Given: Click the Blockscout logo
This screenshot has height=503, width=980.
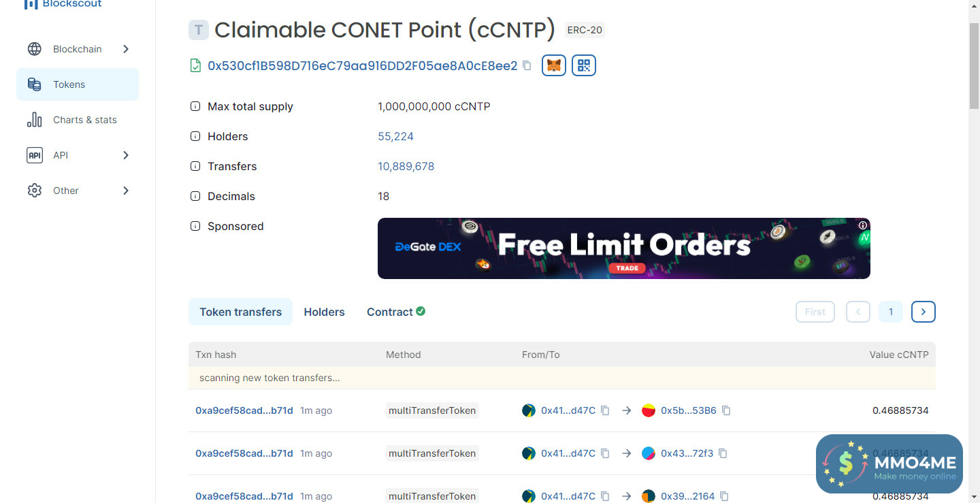Looking at the screenshot, I should click(x=63, y=3).
